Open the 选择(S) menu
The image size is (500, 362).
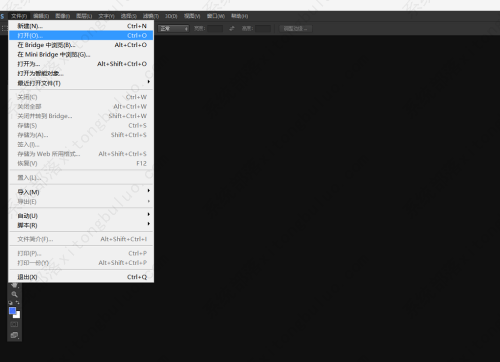pos(129,16)
